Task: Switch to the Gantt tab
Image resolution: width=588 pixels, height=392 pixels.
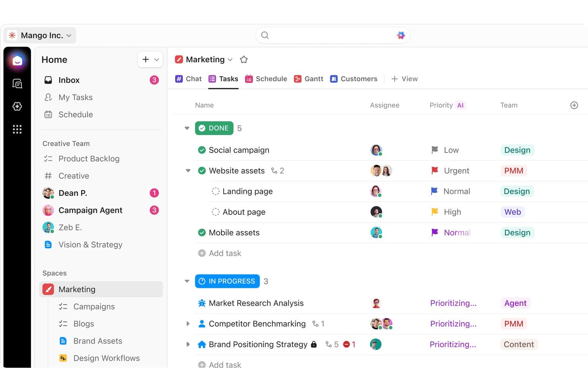Action: click(308, 79)
